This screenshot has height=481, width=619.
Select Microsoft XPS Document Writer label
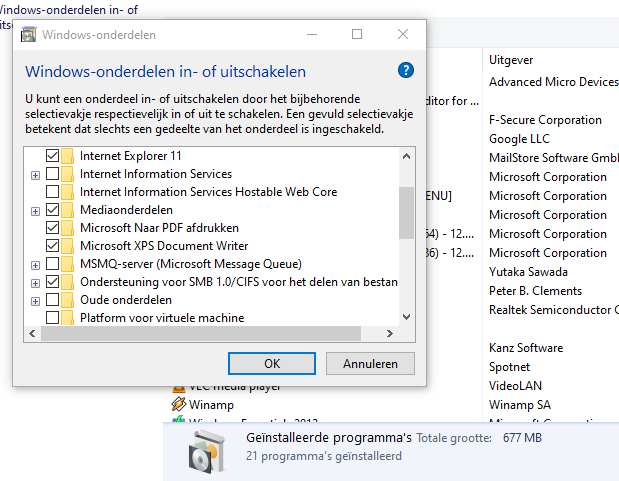pyautogui.click(x=164, y=246)
